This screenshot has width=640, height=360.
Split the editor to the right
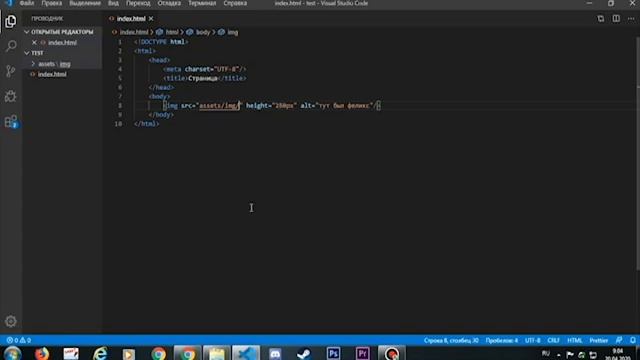pyautogui.click(x=616, y=19)
